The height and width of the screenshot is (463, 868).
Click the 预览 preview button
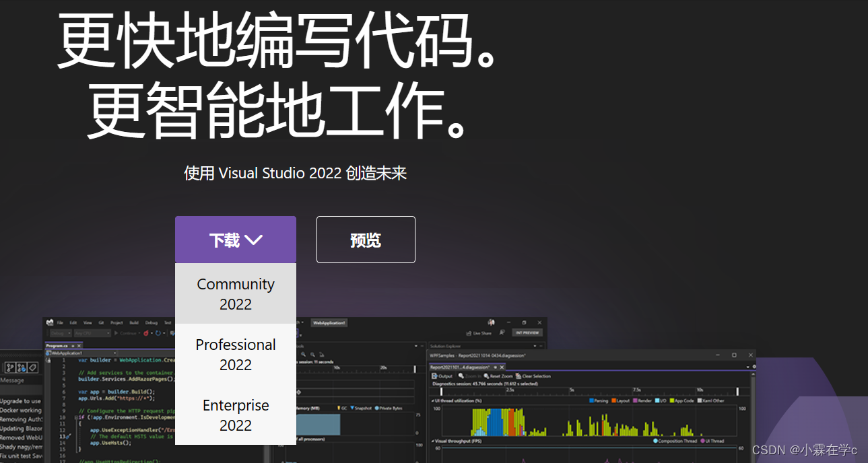[366, 240]
